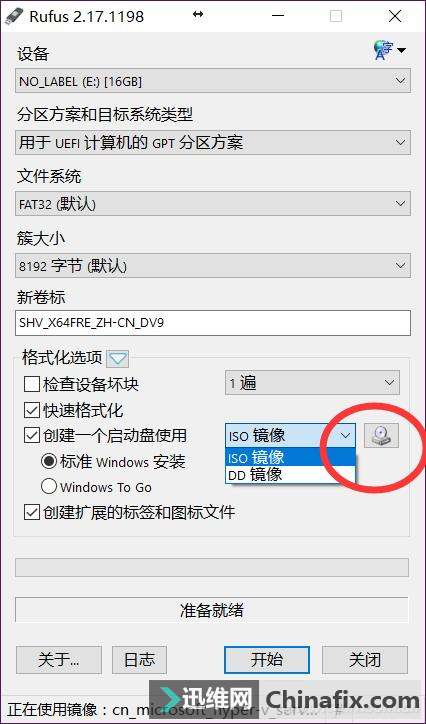
Task: Click the 开始 button
Action: point(267,659)
